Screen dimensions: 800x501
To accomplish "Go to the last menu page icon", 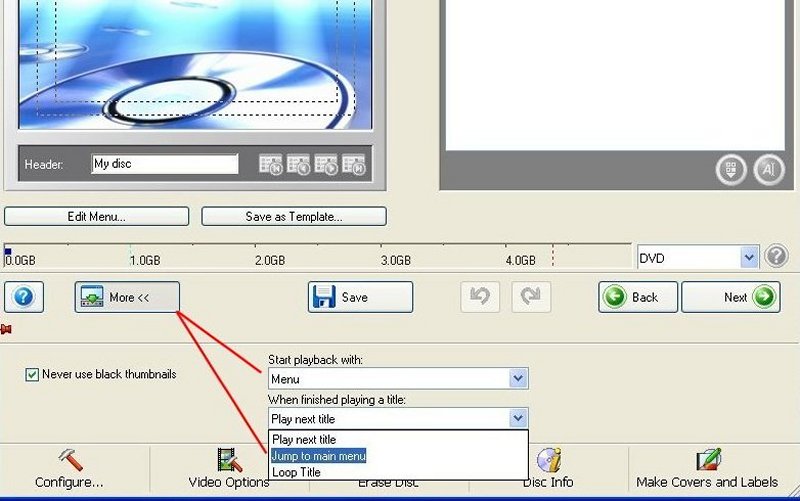I will click(x=354, y=165).
